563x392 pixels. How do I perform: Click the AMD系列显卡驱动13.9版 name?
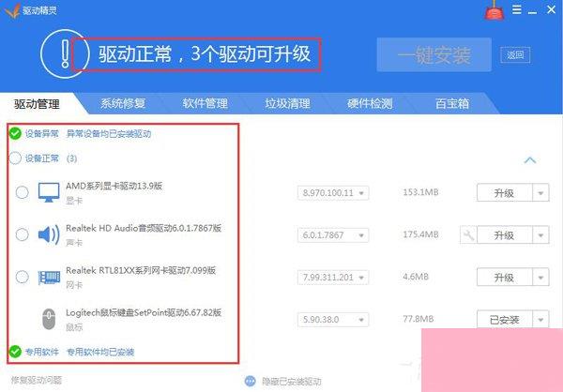tap(114, 186)
